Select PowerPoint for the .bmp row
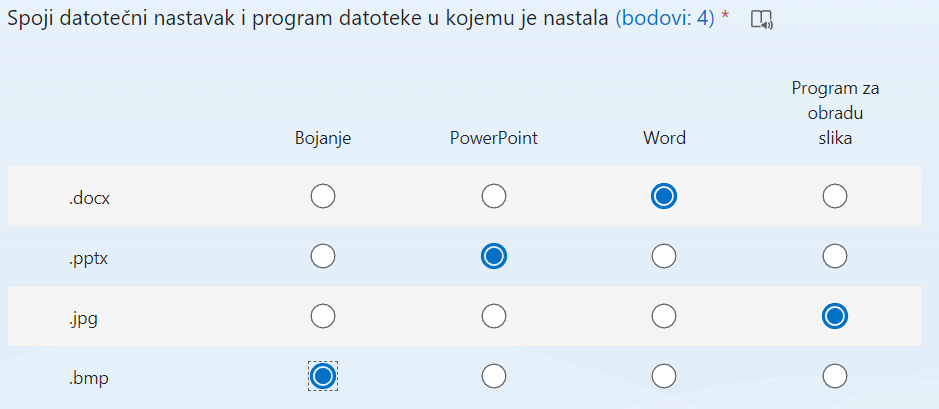The image size is (939, 409). 494,376
